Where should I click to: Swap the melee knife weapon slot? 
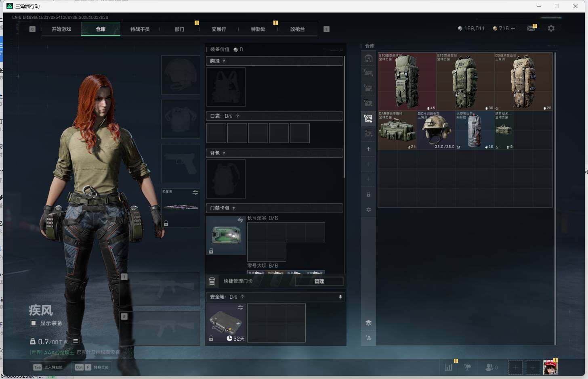[x=195, y=193]
